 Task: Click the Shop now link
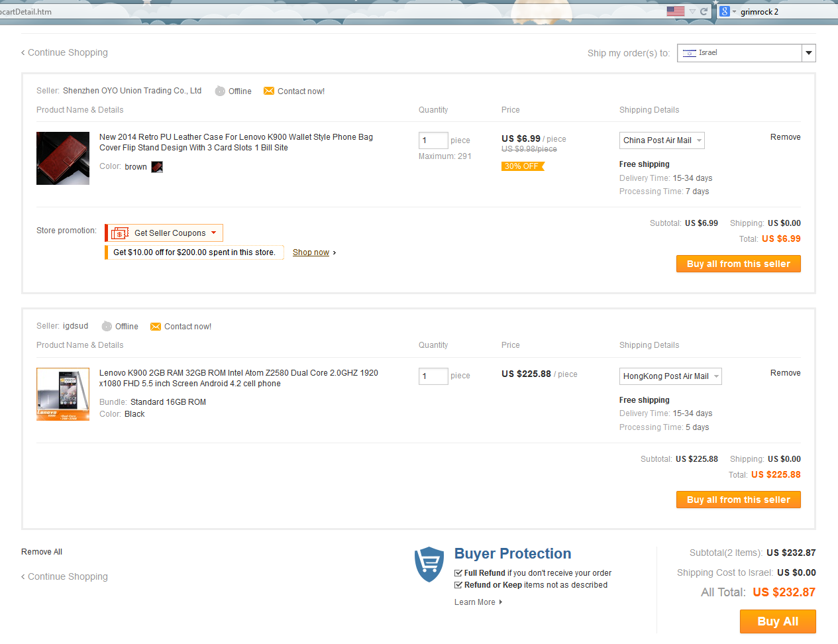(x=311, y=252)
